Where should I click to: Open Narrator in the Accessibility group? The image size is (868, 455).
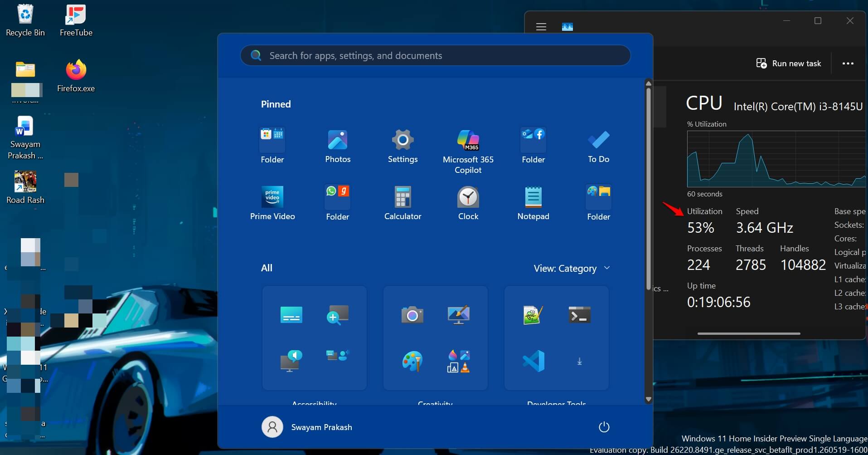click(x=291, y=361)
